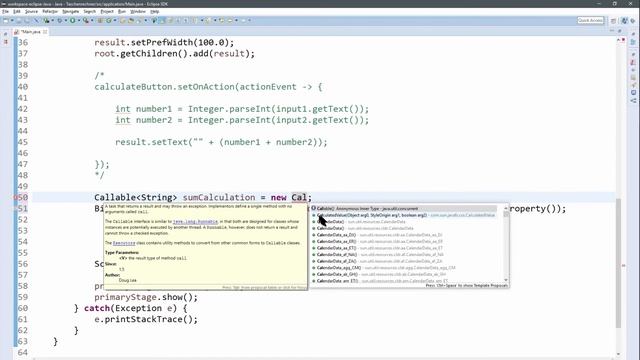The image size is (640, 360).
Task: Click the New Java Package icon
Action: coord(100,20)
